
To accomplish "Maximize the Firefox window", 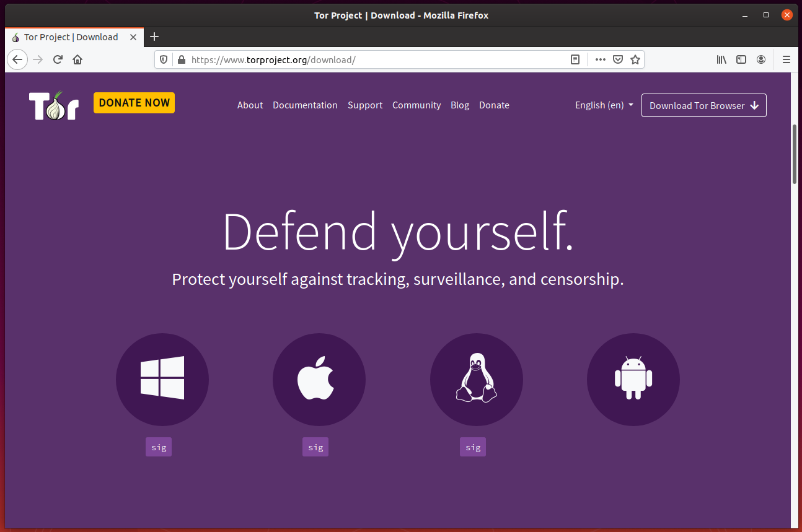I will (766, 15).
